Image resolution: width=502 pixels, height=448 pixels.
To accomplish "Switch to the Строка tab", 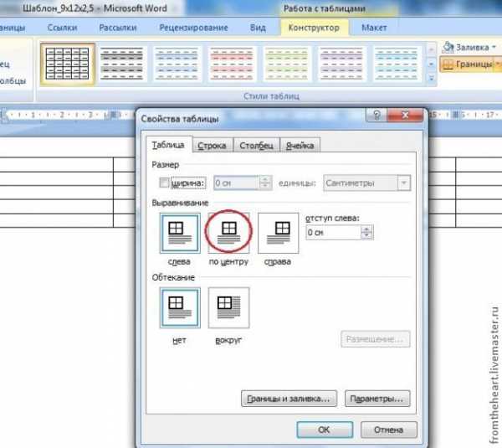I will click(x=212, y=146).
